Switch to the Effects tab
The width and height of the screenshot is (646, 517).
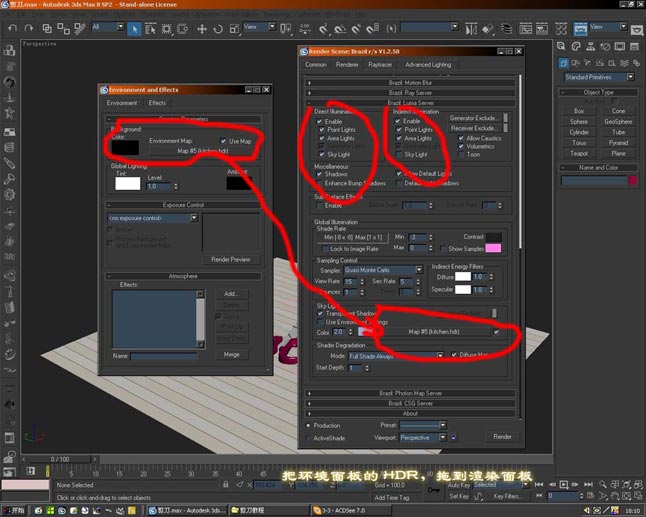click(x=157, y=103)
